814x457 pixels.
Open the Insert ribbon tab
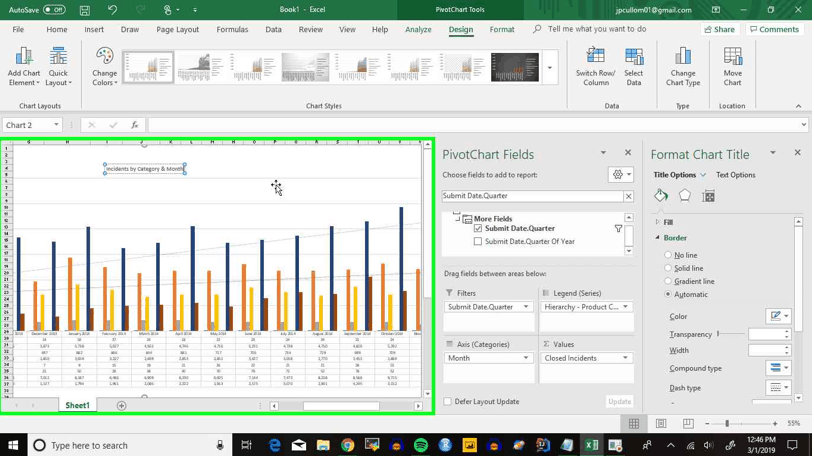point(94,30)
